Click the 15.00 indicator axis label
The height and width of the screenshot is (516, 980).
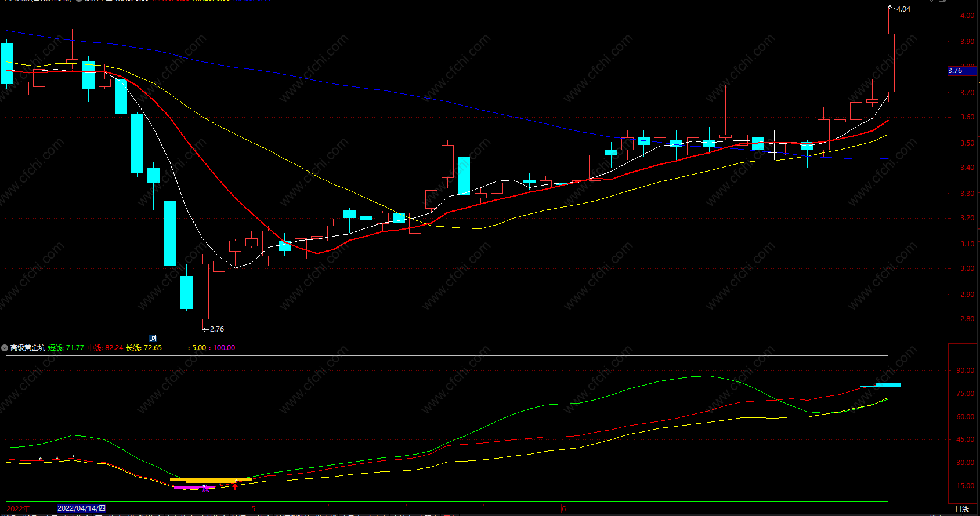[965, 486]
